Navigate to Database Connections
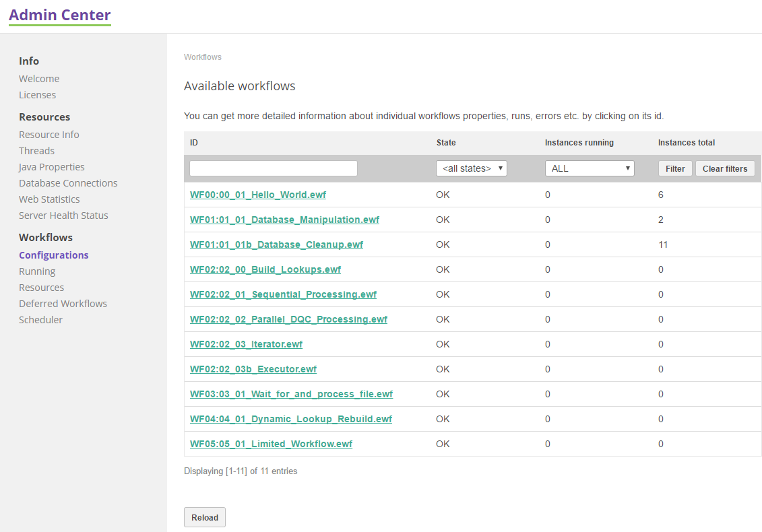This screenshot has width=762, height=532. tap(68, 182)
